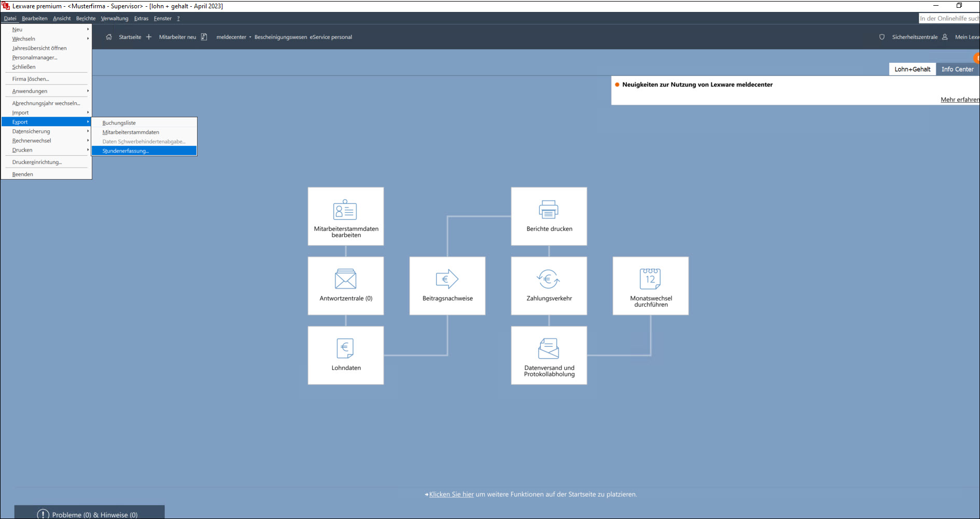Click the Mehr erfahren link
The width and height of the screenshot is (980, 519).
(x=960, y=100)
